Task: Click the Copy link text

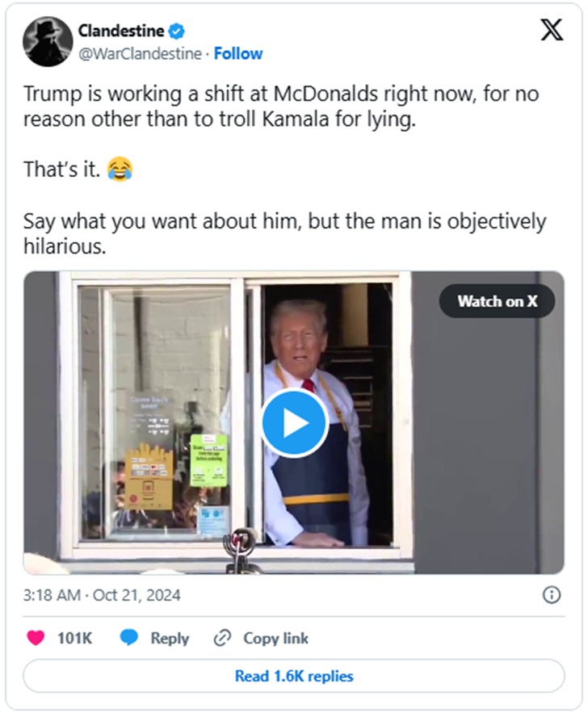Action: pos(275,638)
